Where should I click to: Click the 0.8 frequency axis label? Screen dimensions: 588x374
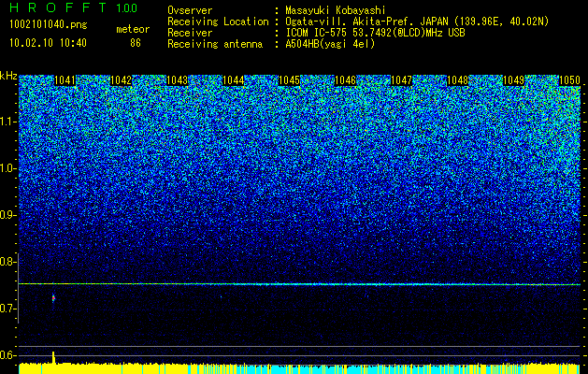tap(7, 262)
